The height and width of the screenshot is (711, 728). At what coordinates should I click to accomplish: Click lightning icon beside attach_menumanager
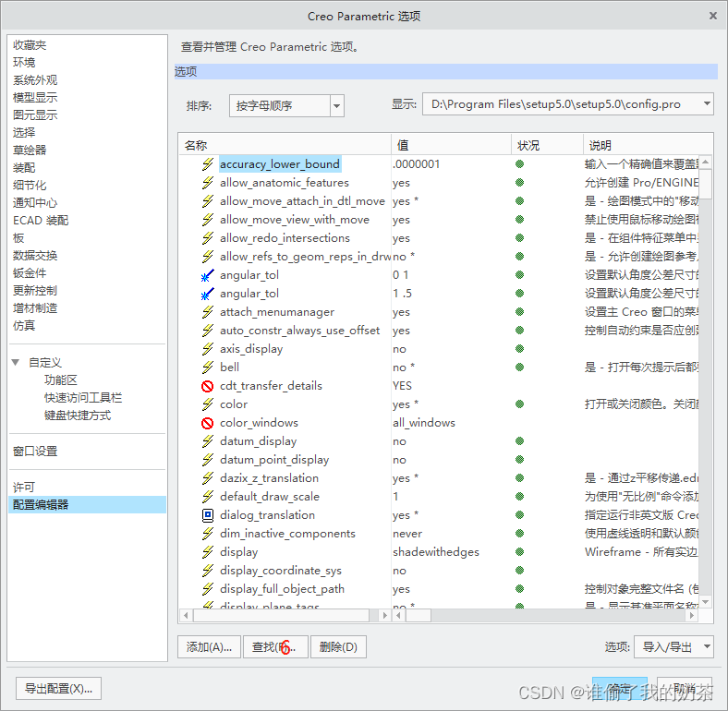pyautogui.click(x=208, y=312)
